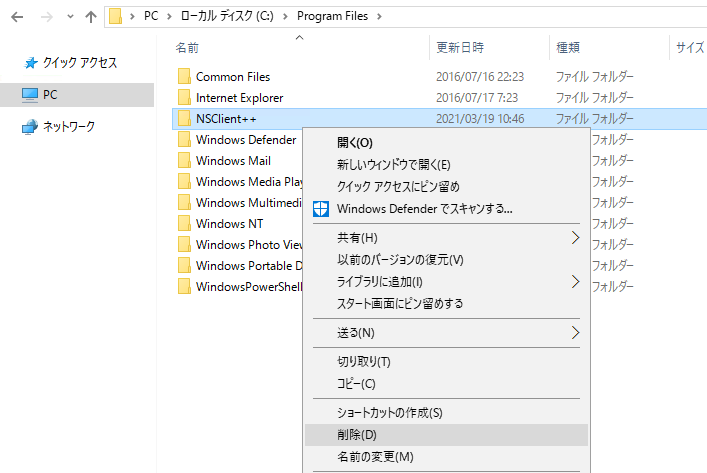Click Program Files in address breadcrumb
Image resolution: width=707 pixels, height=473 pixels.
click(x=332, y=17)
